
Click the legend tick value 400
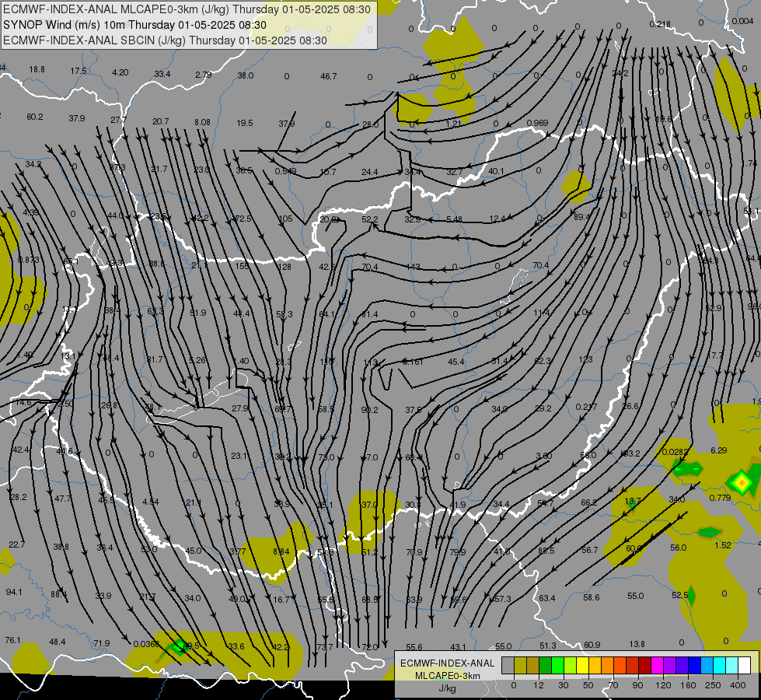pos(738,685)
